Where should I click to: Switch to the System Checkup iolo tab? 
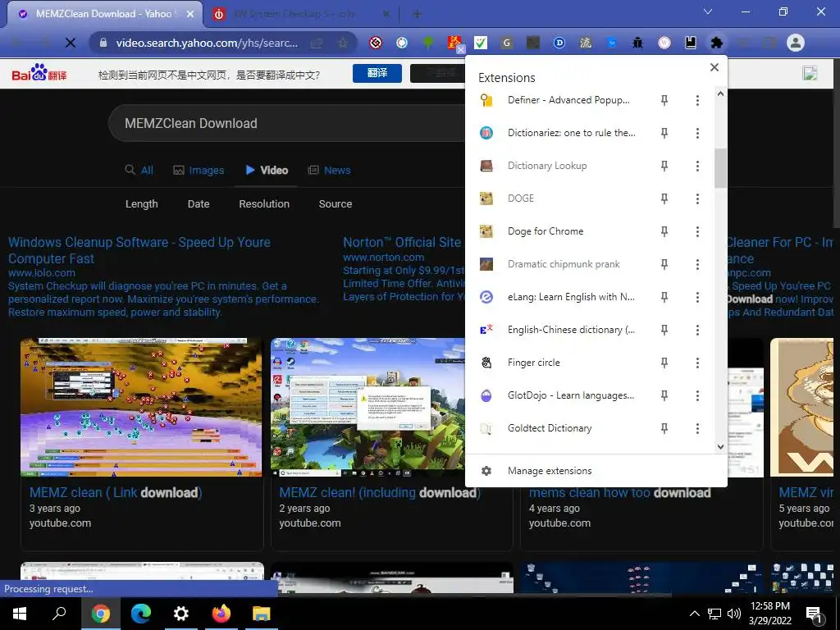click(x=302, y=14)
